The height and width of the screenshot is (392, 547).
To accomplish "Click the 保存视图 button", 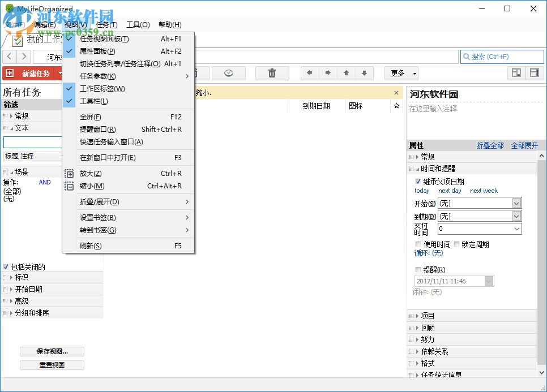I will pos(52,351).
